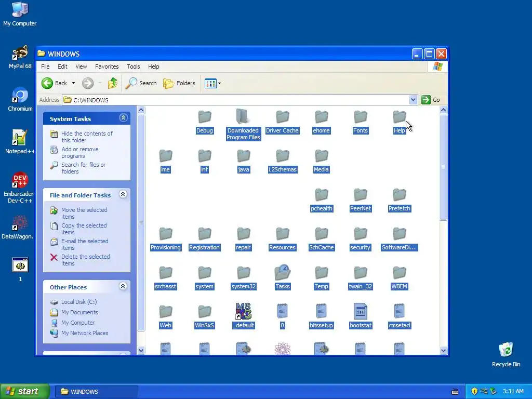Click the L2Schemas folder

(282, 162)
